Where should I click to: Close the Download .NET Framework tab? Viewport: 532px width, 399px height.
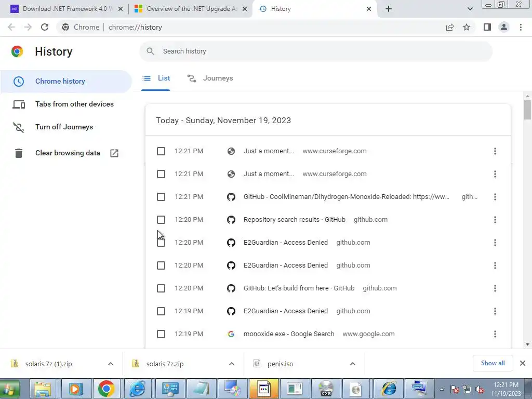120,9
